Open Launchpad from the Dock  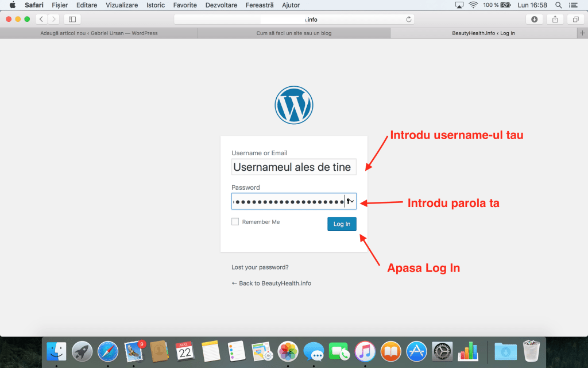(82, 352)
